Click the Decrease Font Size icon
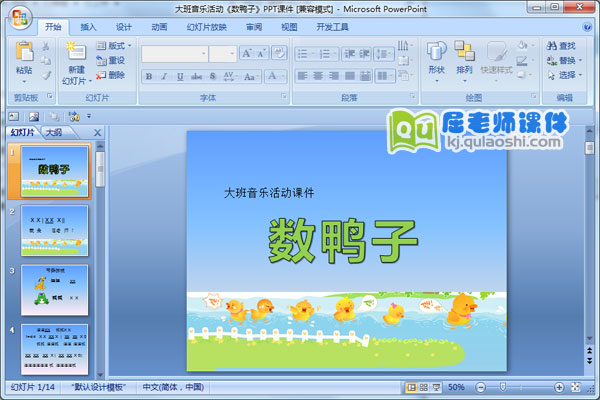Image resolution: width=600 pixels, height=400 pixels. (x=261, y=54)
